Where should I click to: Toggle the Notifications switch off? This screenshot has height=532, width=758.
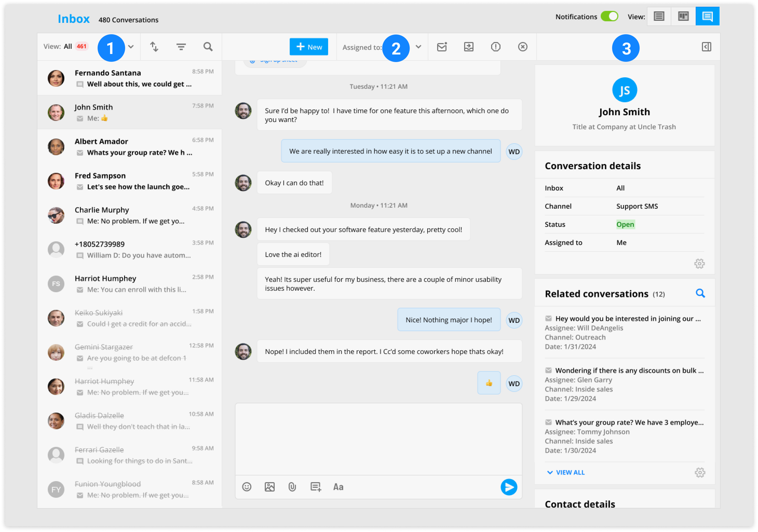pos(609,16)
